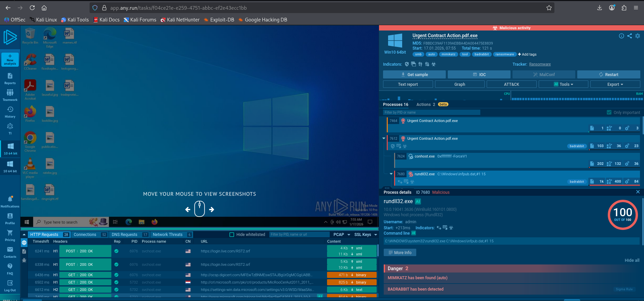Select the Connections tab
The width and height of the screenshot is (644, 301).
pos(90,235)
